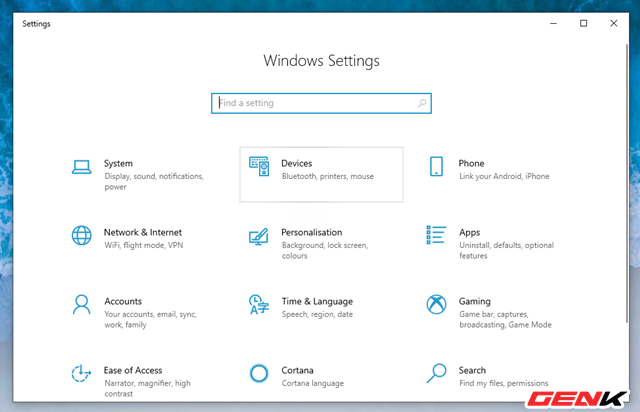Viewport: 640px width, 412px height.
Task: Click the Personalisation paintbrush icon
Action: (x=259, y=236)
